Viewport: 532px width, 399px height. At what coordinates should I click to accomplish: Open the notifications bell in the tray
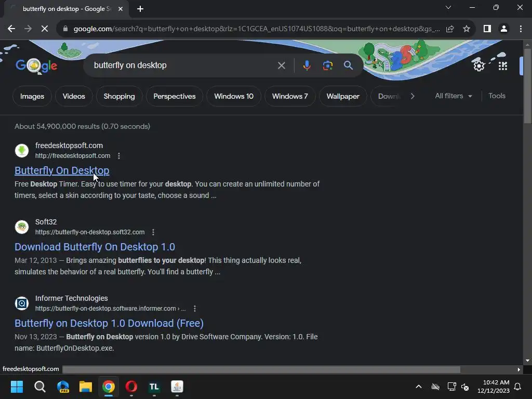518,387
